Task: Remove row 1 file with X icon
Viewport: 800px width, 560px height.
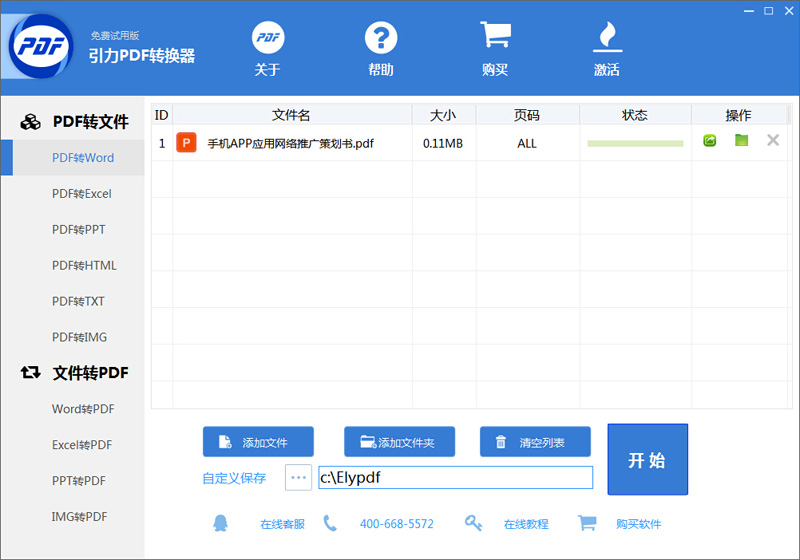Action: pyautogui.click(x=773, y=140)
